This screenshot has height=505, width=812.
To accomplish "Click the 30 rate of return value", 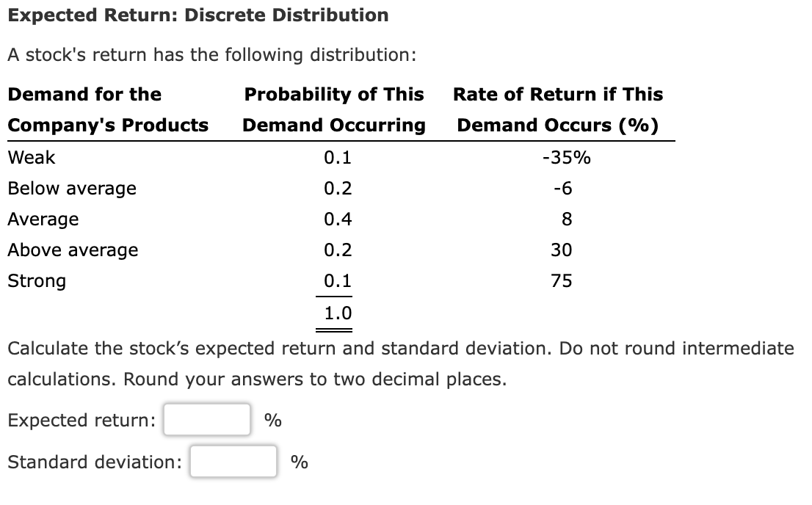I will point(562,250).
